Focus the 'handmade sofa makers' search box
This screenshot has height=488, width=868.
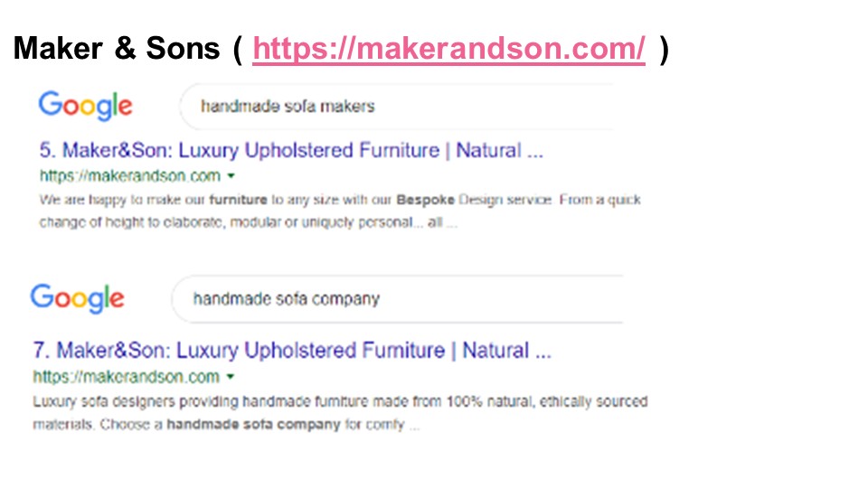pyautogui.click(x=397, y=107)
